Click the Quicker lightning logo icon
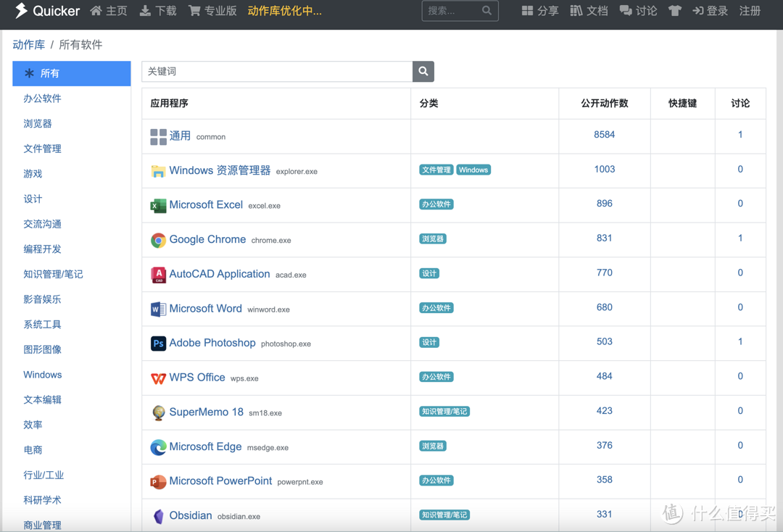 21,10
